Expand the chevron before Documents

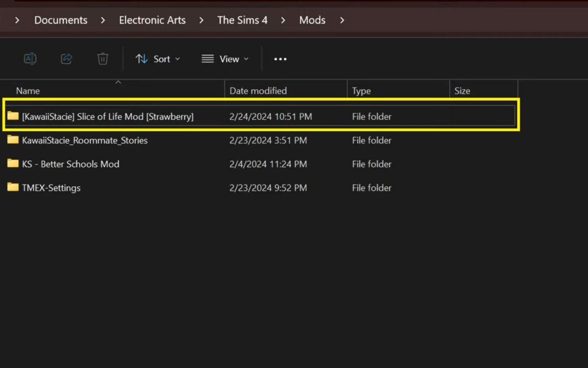[17, 20]
